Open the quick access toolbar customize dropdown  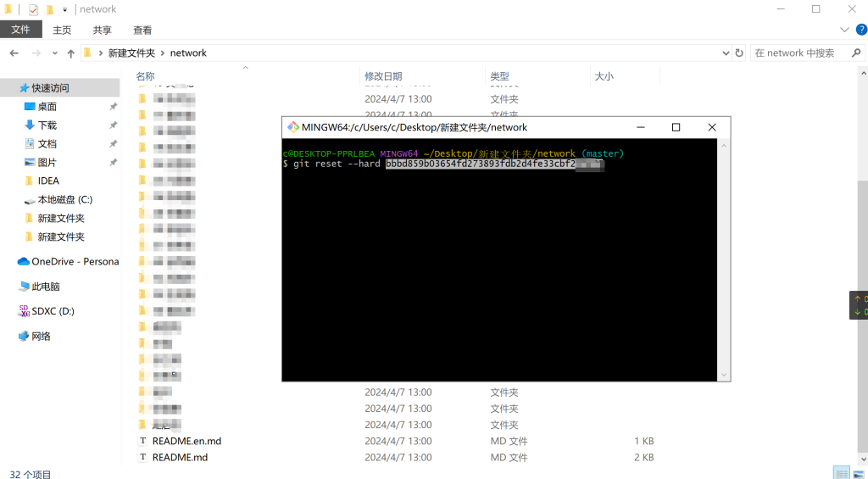tap(64, 9)
